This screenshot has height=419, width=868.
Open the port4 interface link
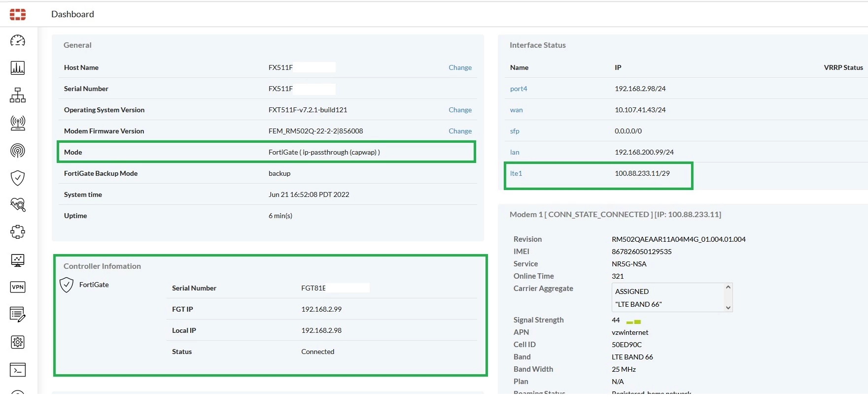(519, 89)
